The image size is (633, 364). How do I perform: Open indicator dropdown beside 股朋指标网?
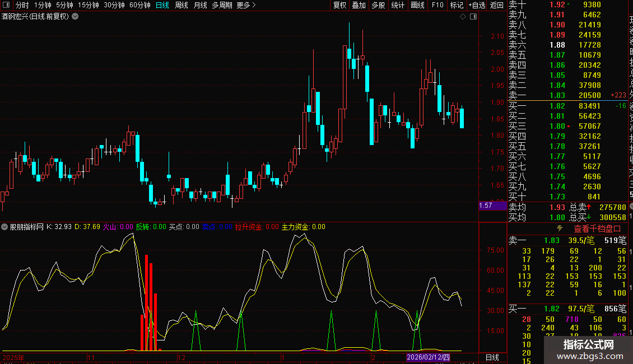(x=4, y=227)
